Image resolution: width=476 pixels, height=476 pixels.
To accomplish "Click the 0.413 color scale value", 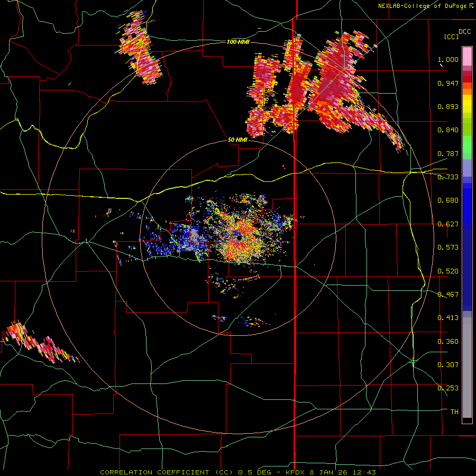I will pos(448,318).
